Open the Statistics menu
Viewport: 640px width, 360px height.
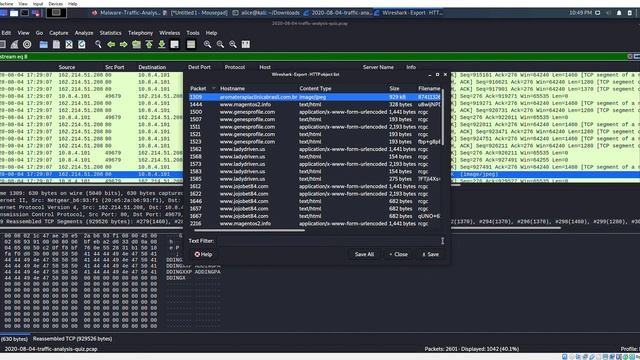click(x=111, y=33)
